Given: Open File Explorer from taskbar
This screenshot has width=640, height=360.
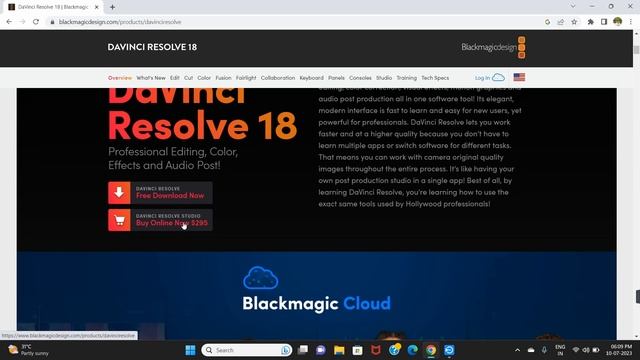Looking at the screenshot, I should (x=339, y=350).
